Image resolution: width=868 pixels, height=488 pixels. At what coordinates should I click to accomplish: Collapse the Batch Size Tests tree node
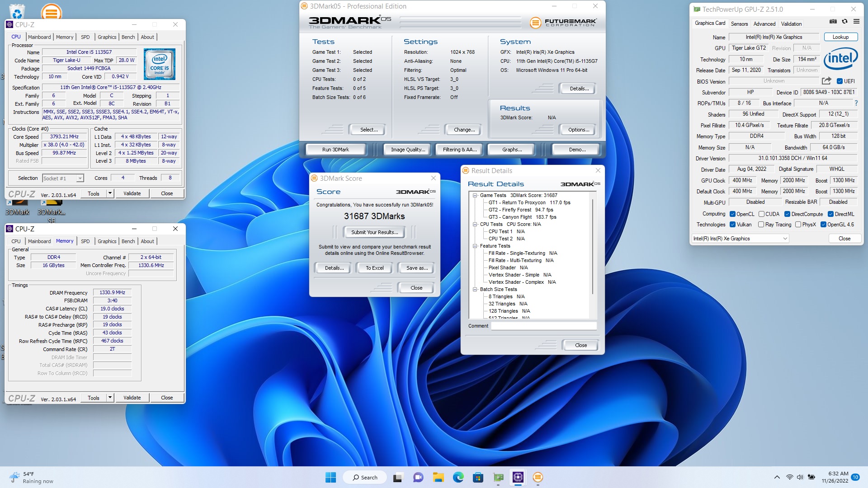click(x=475, y=290)
